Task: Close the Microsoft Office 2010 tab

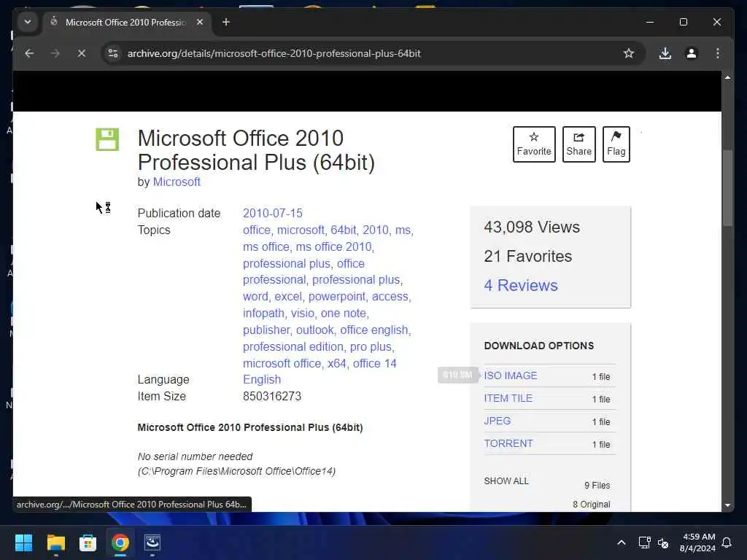Action: (200, 22)
